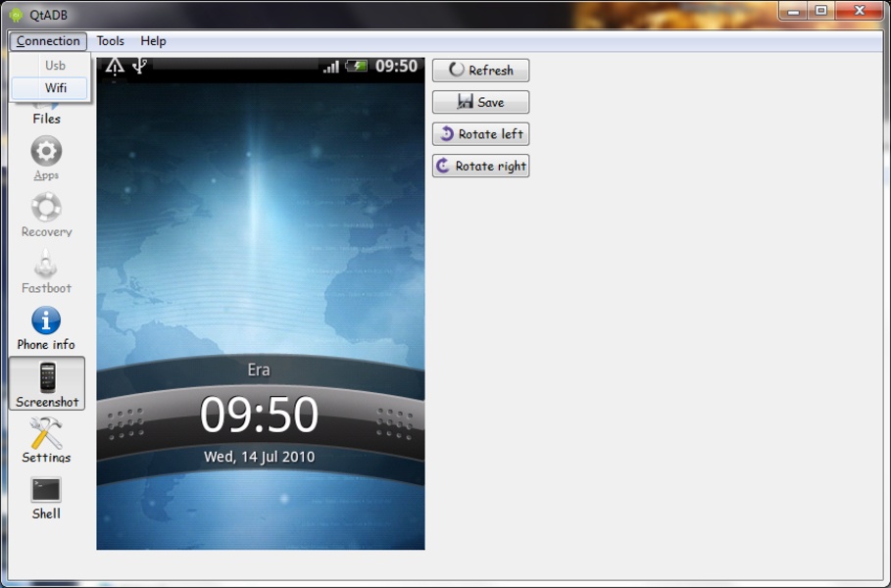Image resolution: width=891 pixels, height=588 pixels.
Task: Collapse the open Connection menu
Action: tap(48, 41)
